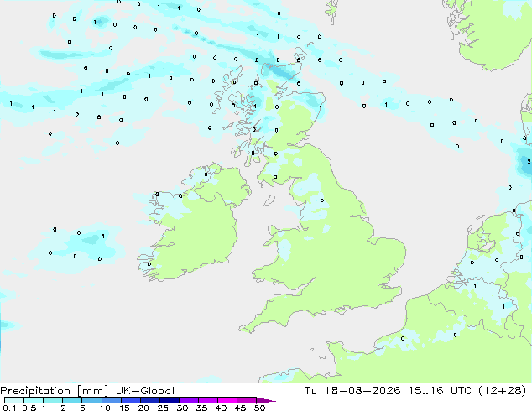Click the '(12+28)' forecast run text
Viewport: 532px width, 411px height.
(502, 391)
